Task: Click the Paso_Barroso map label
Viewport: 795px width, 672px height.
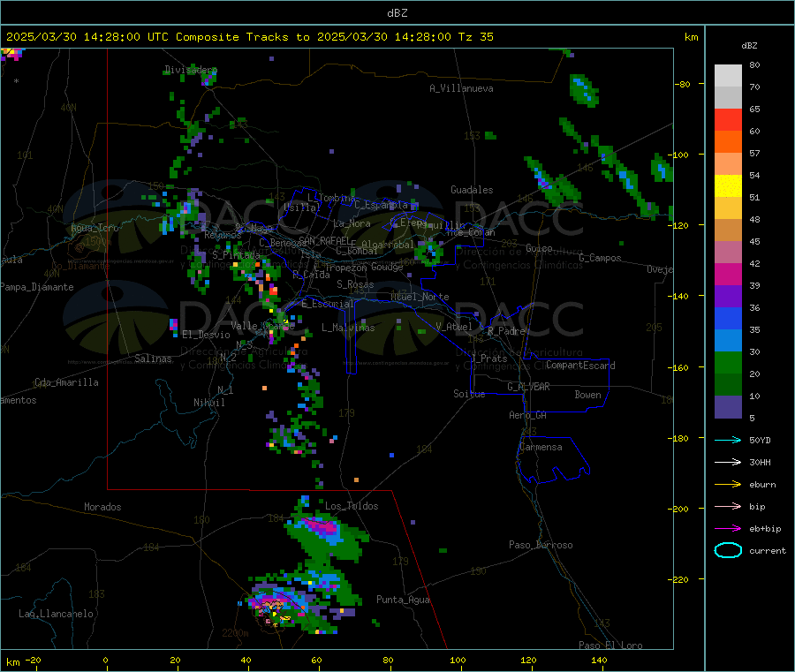Action: [x=541, y=545]
